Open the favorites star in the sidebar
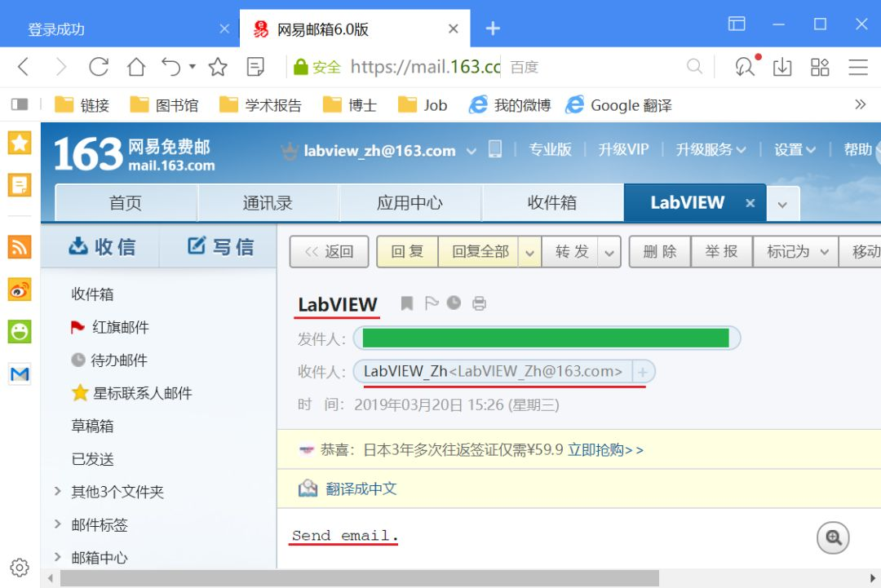Image resolution: width=881 pixels, height=588 pixels. coord(20,143)
